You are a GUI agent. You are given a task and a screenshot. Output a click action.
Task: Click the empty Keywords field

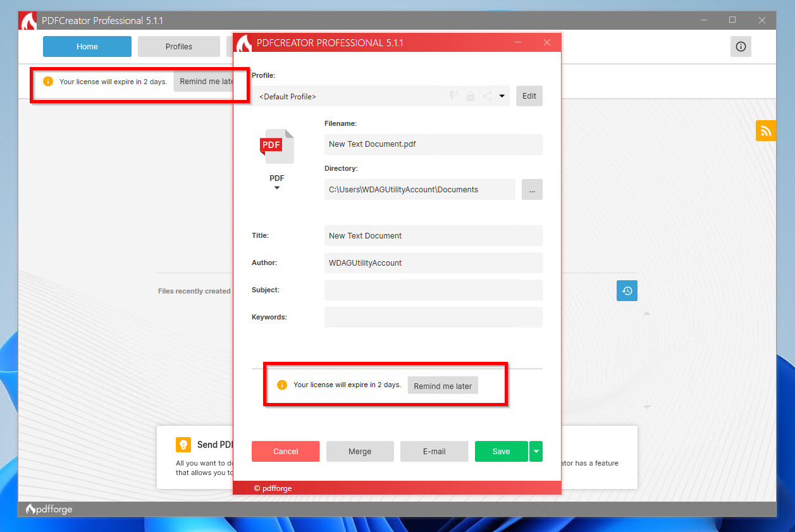433,317
